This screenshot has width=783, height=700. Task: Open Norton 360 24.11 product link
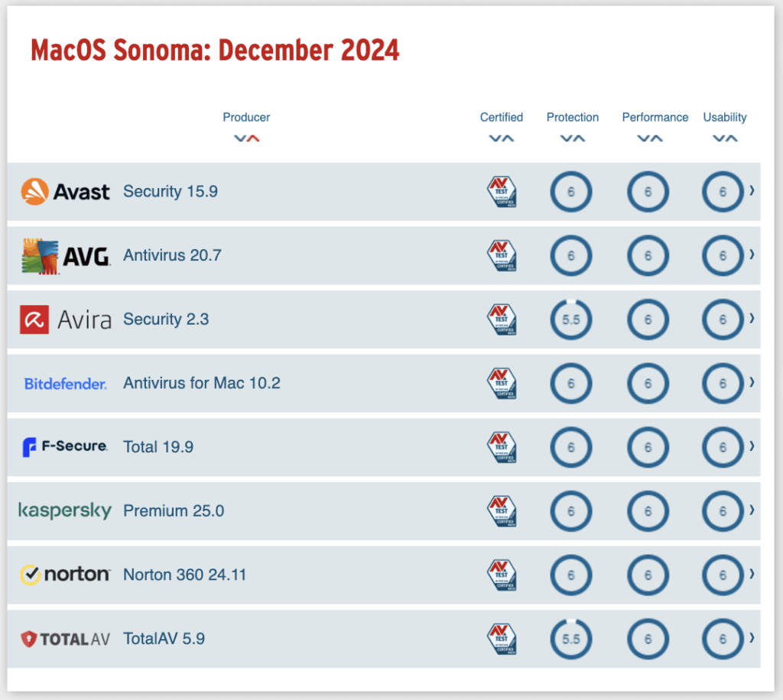[185, 575]
